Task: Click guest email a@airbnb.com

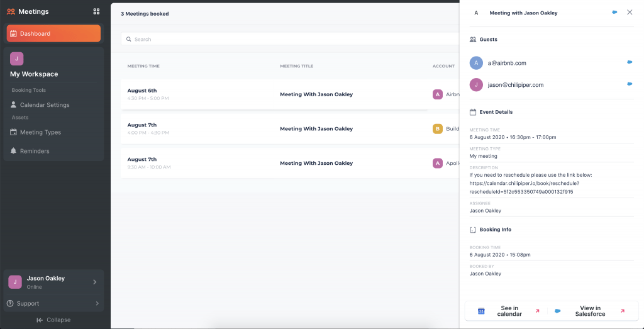Action: pos(507,63)
